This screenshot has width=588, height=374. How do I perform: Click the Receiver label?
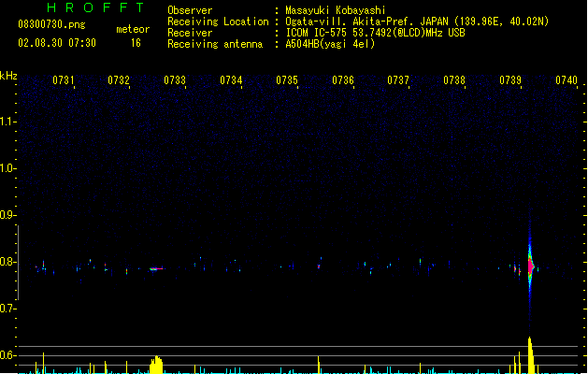[190, 33]
